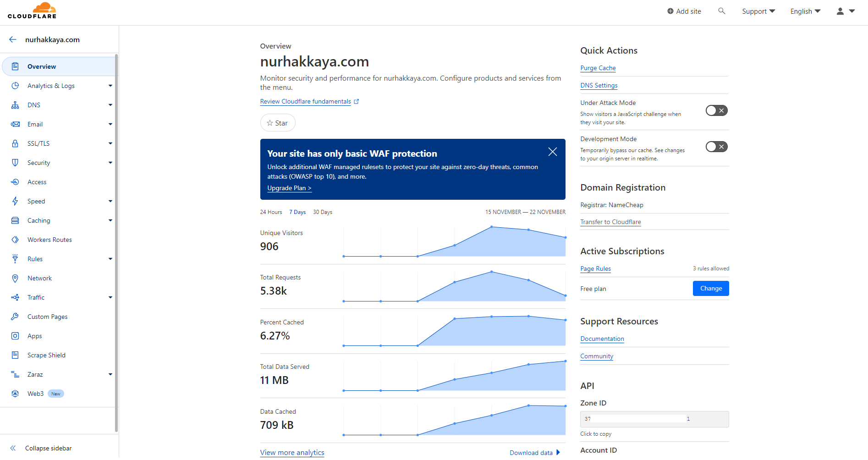Click the Email envelope icon
The image size is (868, 460).
15,124
